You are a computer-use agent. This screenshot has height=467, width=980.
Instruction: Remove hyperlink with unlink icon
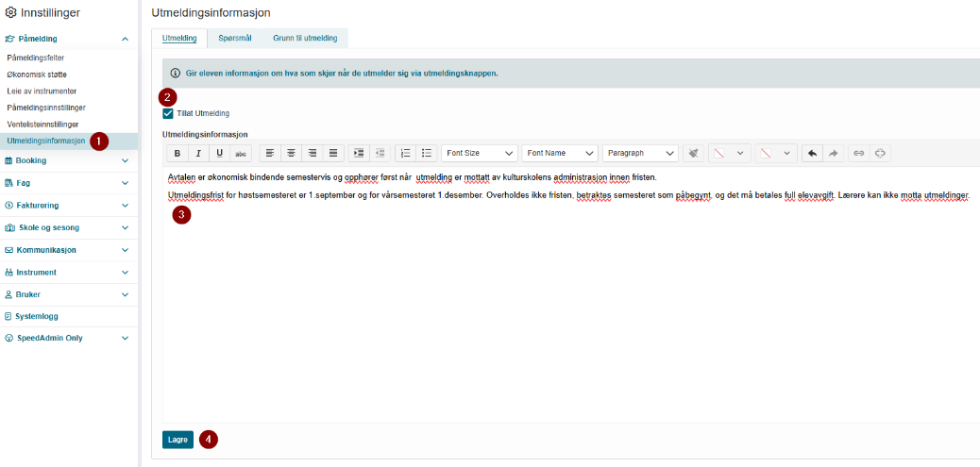[x=880, y=153]
